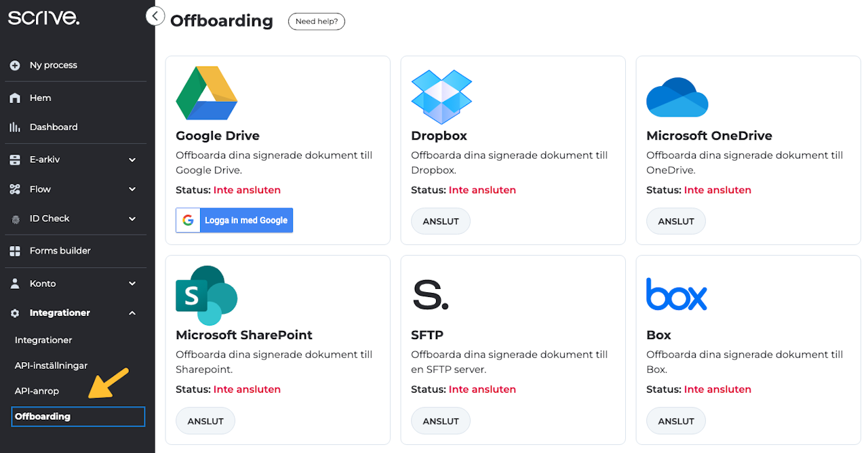Click ANSLUT on the Microsoft OneDrive card
Screen dimensions: 868x453
pos(676,222)
